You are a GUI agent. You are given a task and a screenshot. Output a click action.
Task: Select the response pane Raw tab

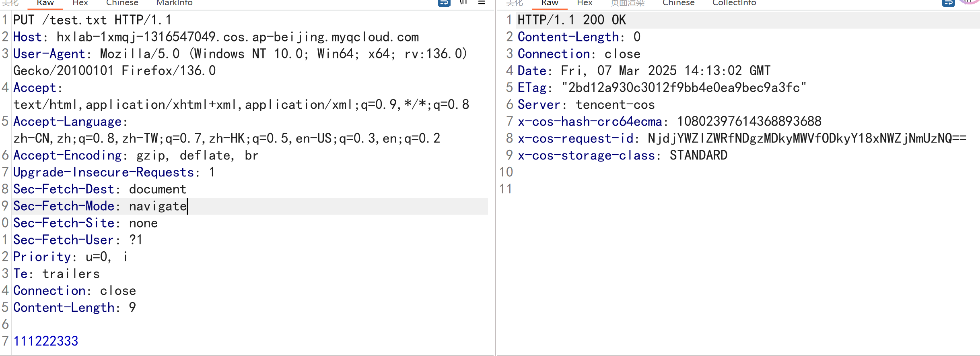550,3
